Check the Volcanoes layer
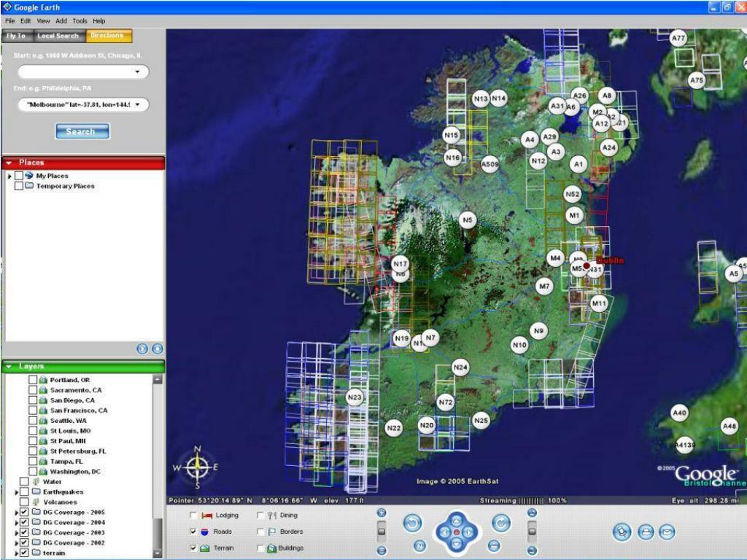Image resolution: width=747 pixels, height=560 pixels. (x=24, y=502)
